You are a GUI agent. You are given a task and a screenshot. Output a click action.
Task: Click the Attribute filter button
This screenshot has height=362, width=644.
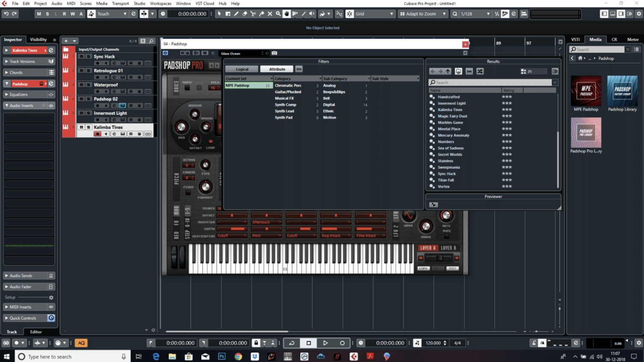pos(277,69)
